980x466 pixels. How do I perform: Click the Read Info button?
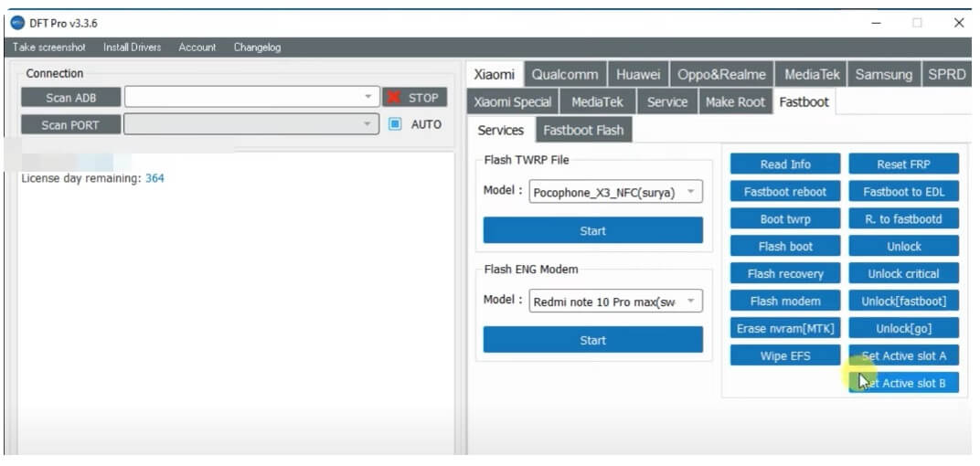pos(784,164)
